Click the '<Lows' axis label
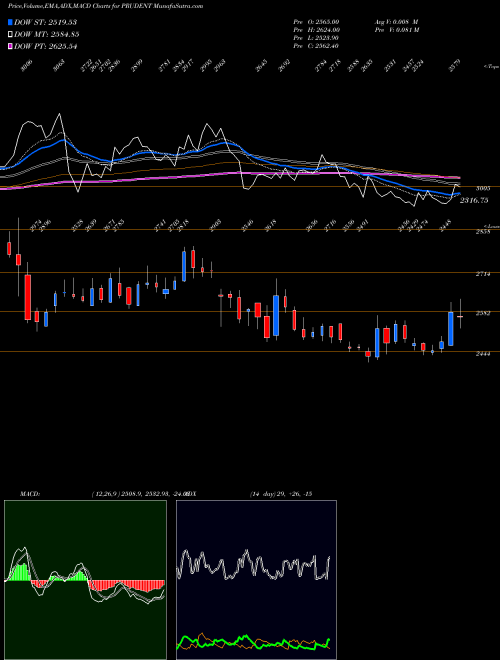The image size is (500, 660). 492,226
